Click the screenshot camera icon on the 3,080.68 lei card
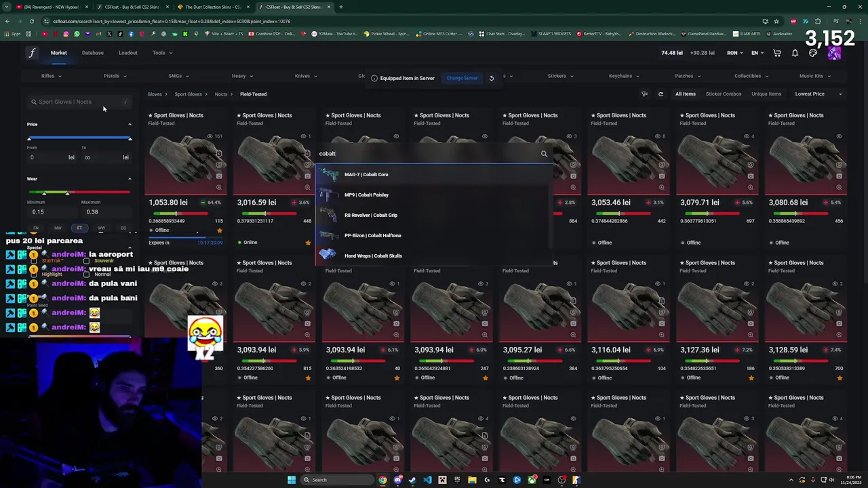The image size is (868, 488). click(839, 176)
